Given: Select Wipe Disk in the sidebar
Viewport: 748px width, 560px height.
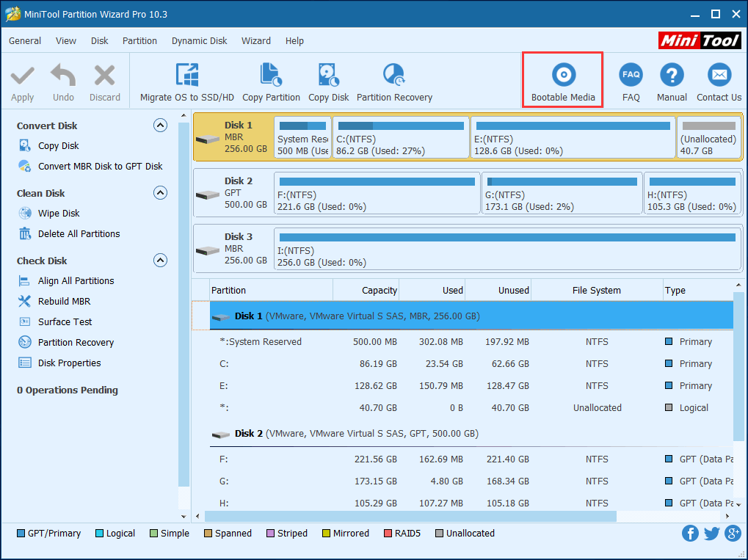Looking at the screenshot, I should (x=59, y=214).
